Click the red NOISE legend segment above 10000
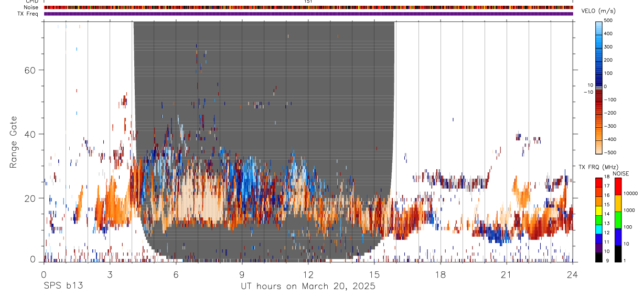This screenshot has width=644, height=297. tap(618, 186)
